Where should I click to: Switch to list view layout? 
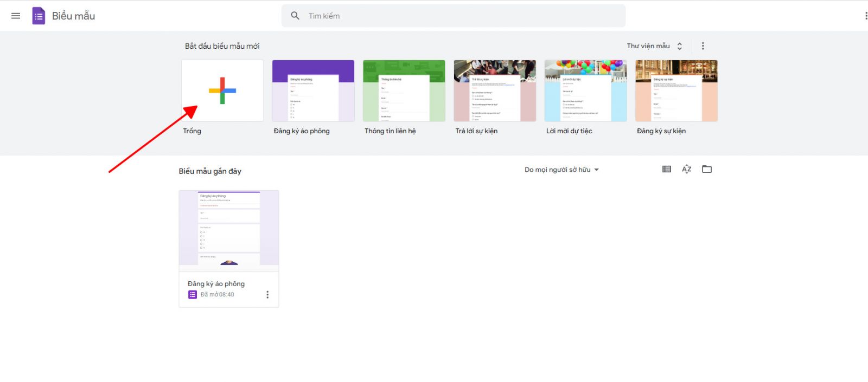pyautogui.click(x=667, y=169)
